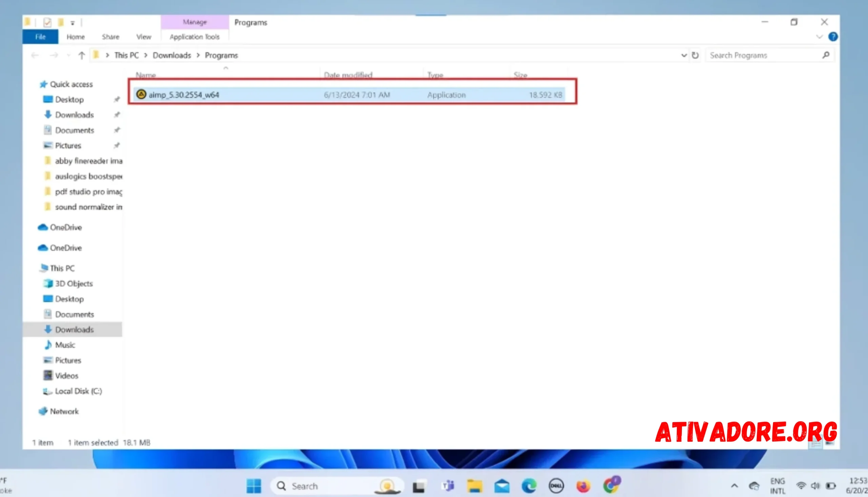Open the address bar history dropdown
The height and width of the screenshot is (497, 868).
[x=684, y=55]
